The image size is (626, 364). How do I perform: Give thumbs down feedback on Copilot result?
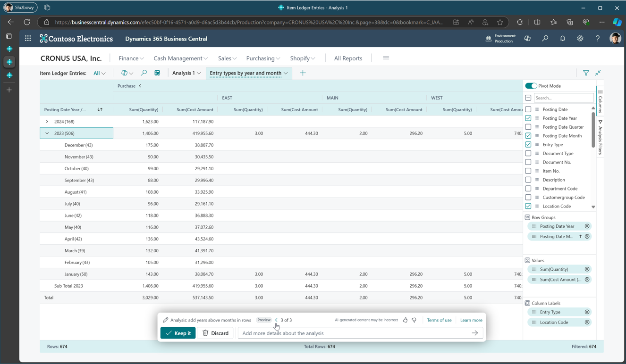click(414, 320)
